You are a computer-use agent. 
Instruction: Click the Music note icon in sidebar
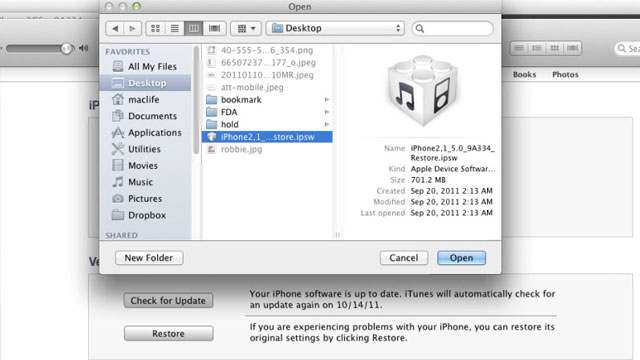pos(118,182)
